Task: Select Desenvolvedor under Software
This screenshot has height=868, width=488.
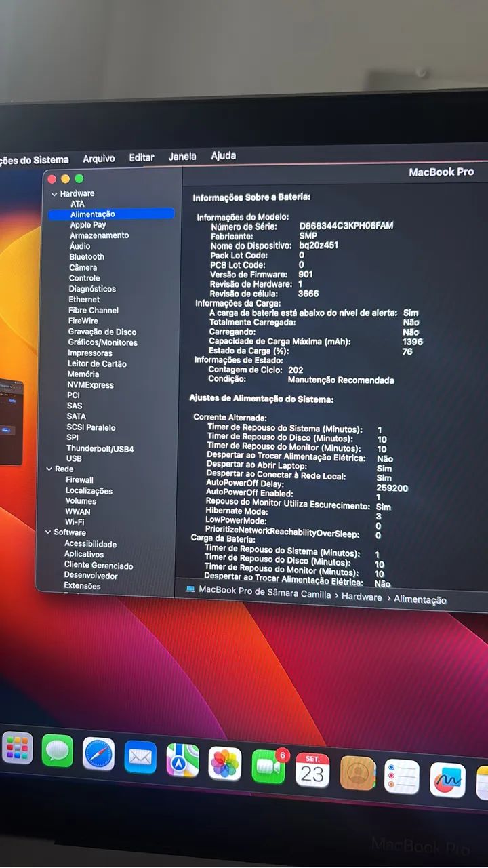Action: (91, 576)
